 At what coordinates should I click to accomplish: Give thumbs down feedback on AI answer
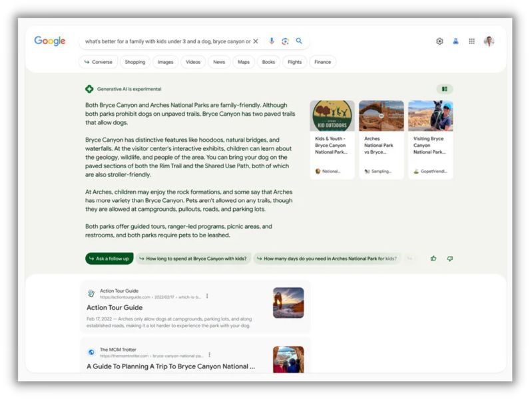click(450, 259)
